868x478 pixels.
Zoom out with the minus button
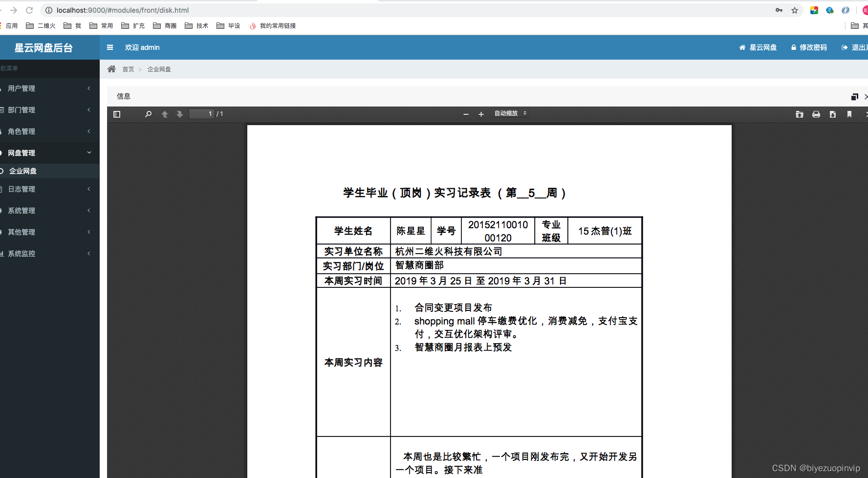click(x=466, y=114)
